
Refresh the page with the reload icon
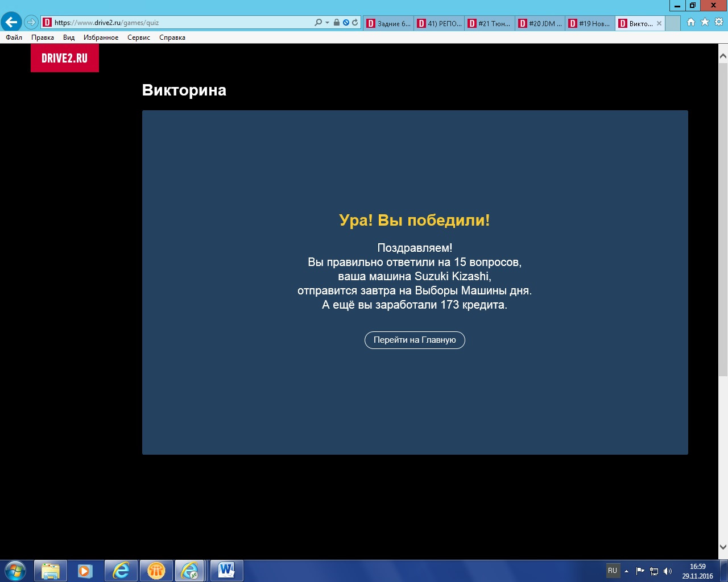[x=355, y=23]
